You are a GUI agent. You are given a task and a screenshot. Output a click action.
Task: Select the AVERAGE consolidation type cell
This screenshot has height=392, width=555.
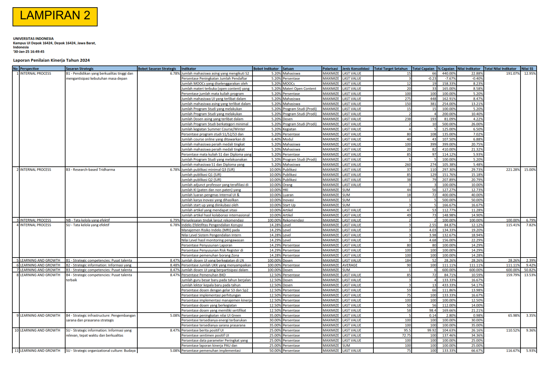(350, 265)
